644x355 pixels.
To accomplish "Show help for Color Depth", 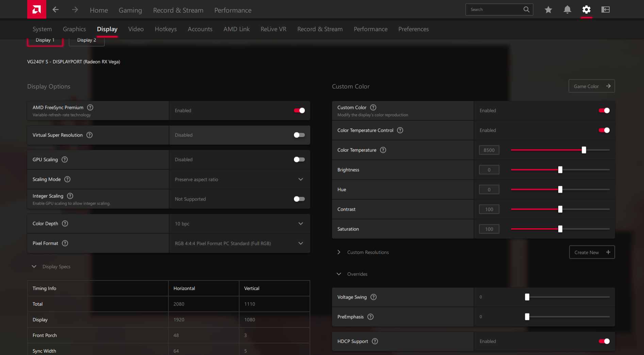I will click(65, 223).
